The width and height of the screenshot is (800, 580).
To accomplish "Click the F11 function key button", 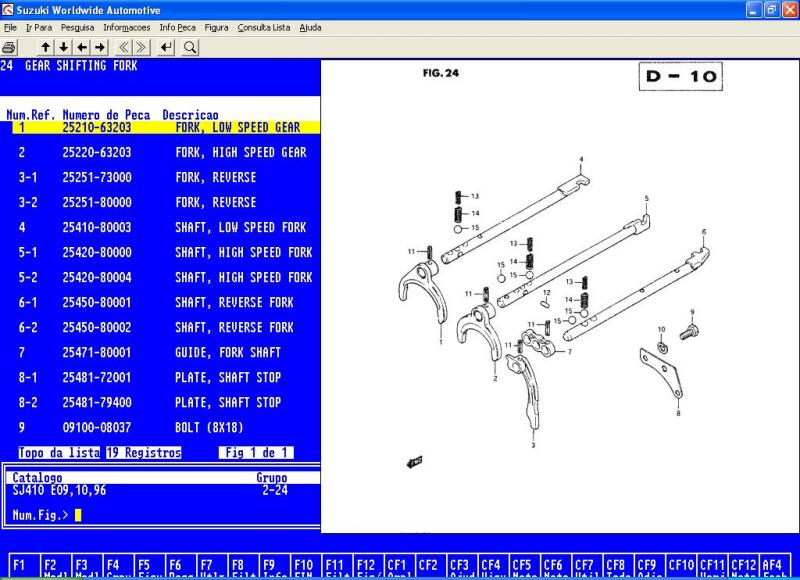I will 338,565.
